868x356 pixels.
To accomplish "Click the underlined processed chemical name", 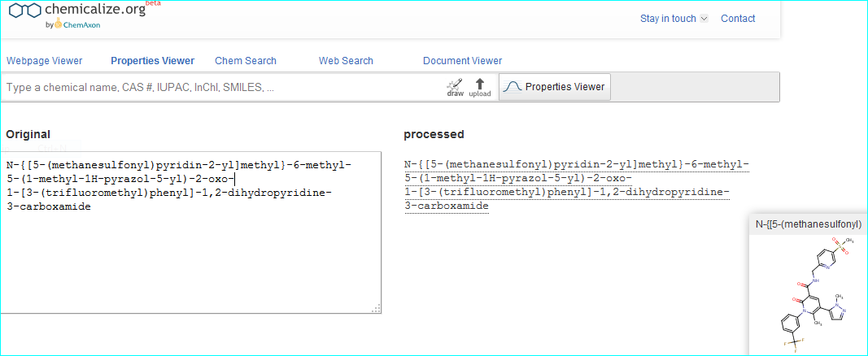I will [x=576, y=185].
